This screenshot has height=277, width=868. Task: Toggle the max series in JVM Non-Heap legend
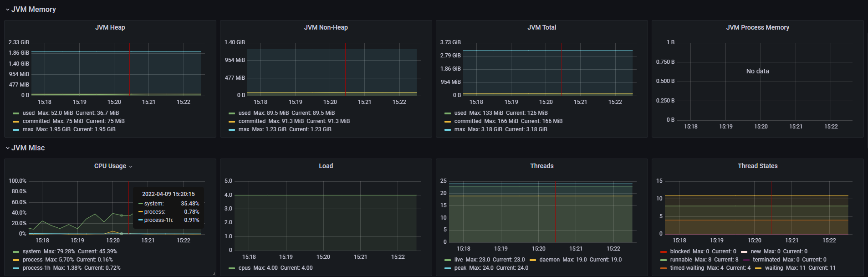point(244,129)
